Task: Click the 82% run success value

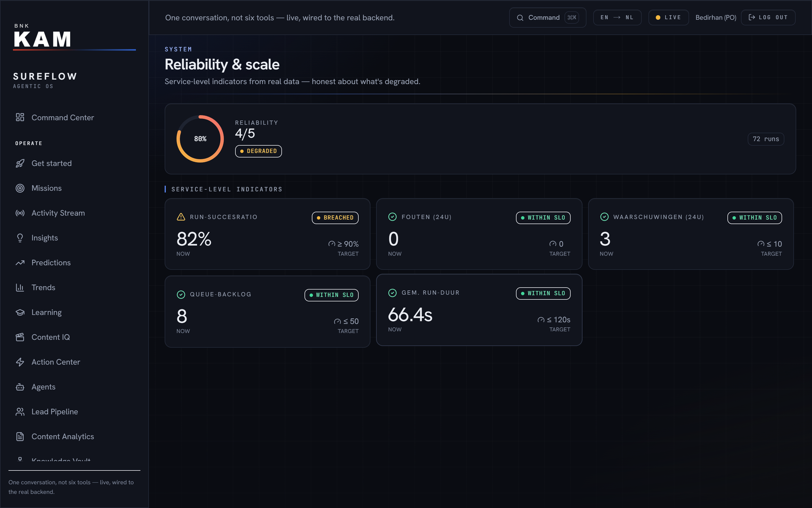Action: click(x=194, y=239)
